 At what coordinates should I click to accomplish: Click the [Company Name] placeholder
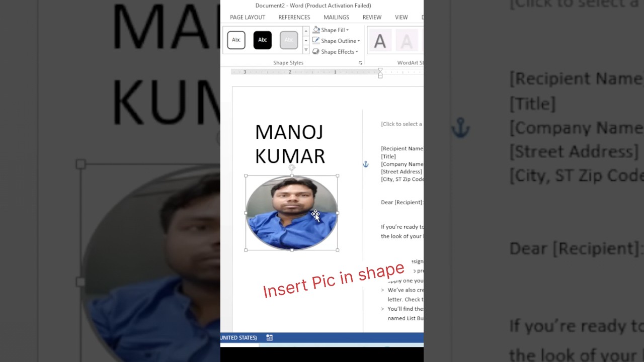(402, 164)
